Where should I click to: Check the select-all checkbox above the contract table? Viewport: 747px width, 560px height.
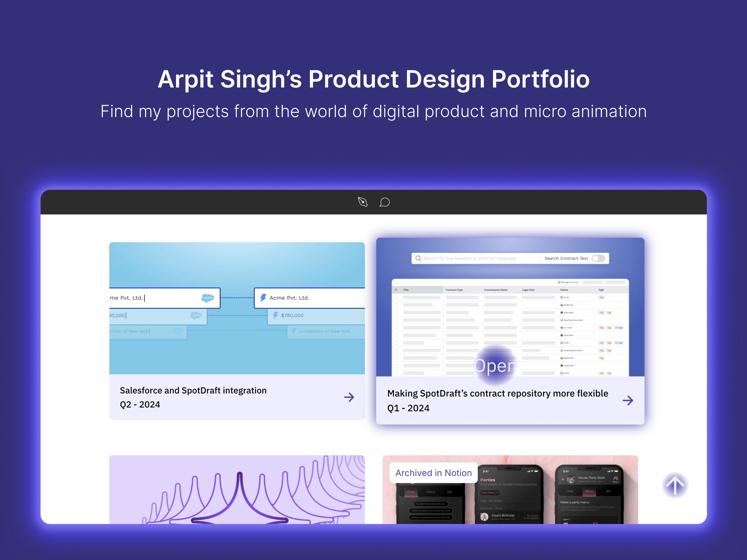tap(396, 282)
